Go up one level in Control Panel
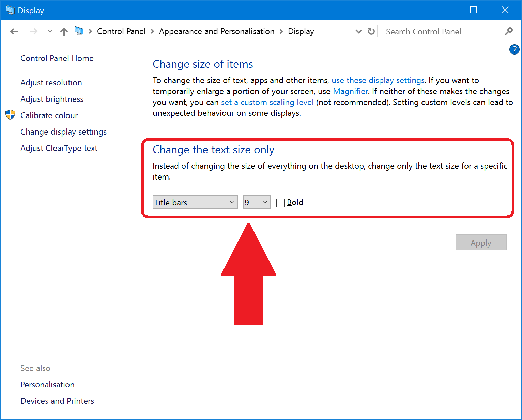 64,31
